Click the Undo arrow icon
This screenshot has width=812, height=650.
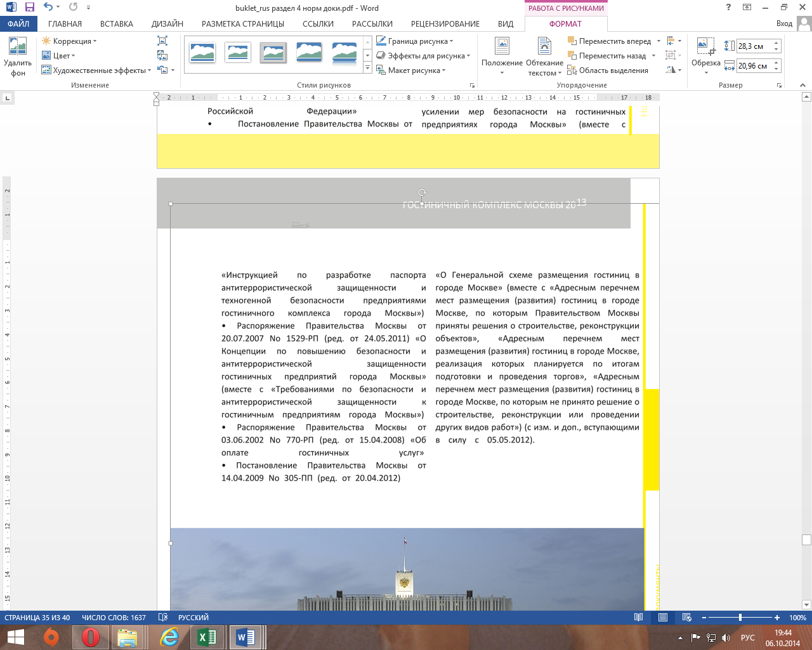[x=48, y=8]
